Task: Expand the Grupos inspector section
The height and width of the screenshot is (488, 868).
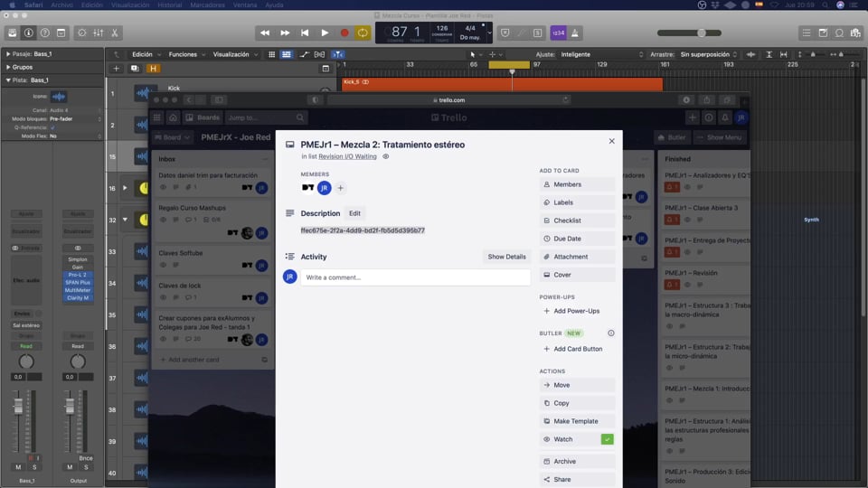Action: [8, 67]
